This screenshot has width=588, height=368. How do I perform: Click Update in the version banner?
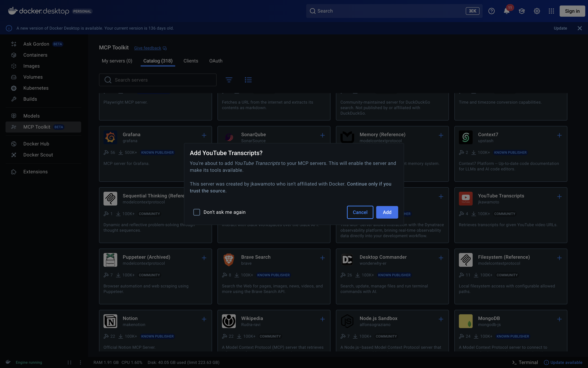pyautogui.click(x=560, y=28)
